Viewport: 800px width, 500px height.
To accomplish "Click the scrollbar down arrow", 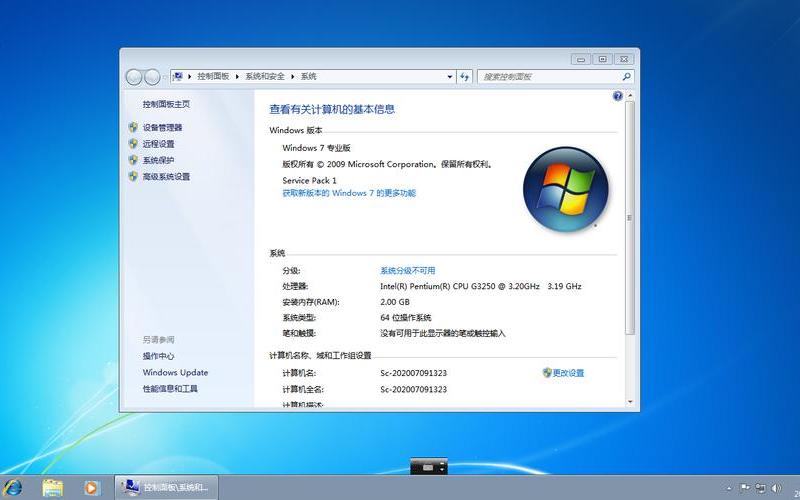I will click(630, 402).
